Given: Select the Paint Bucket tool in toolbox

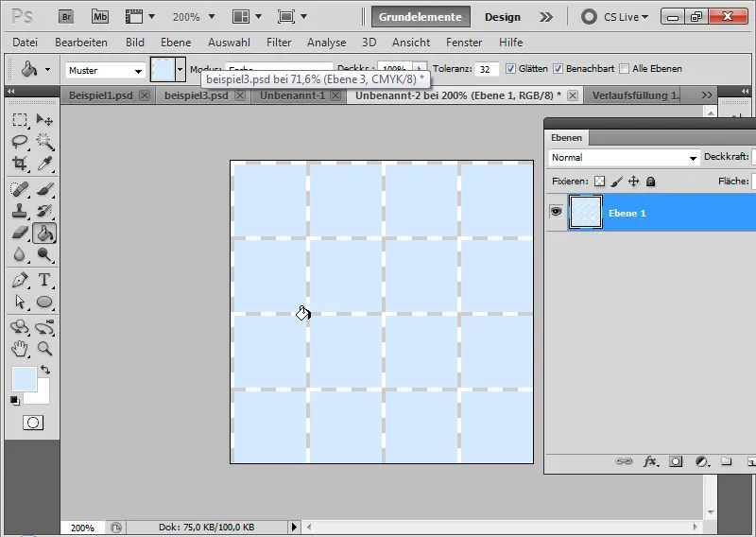Looking at the screenshot, I should pos(44,233).
